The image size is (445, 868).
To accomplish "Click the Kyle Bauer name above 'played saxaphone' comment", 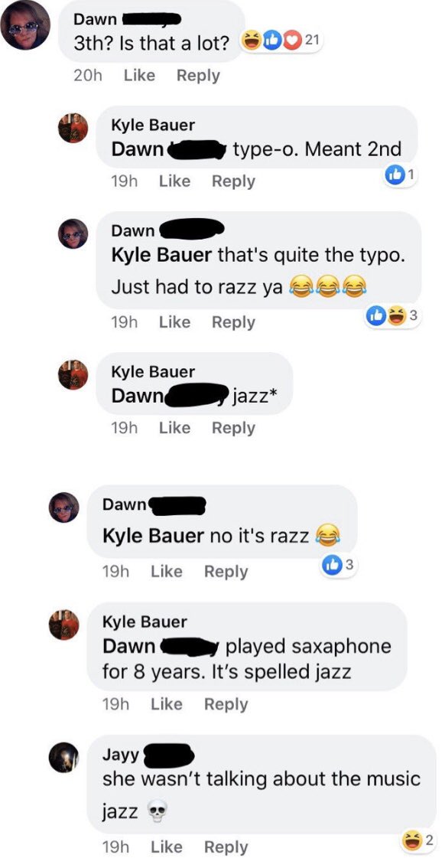I will (x=145, y=622).
